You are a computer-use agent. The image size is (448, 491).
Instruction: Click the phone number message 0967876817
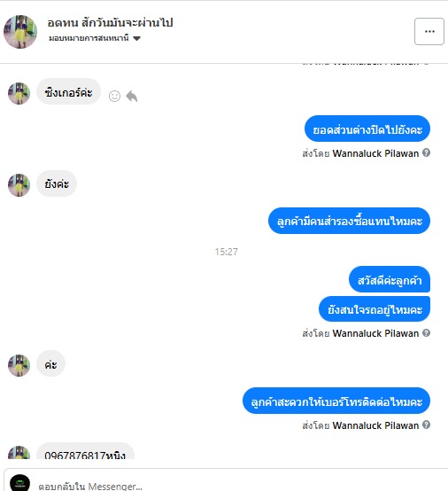[x=85, y=451]
